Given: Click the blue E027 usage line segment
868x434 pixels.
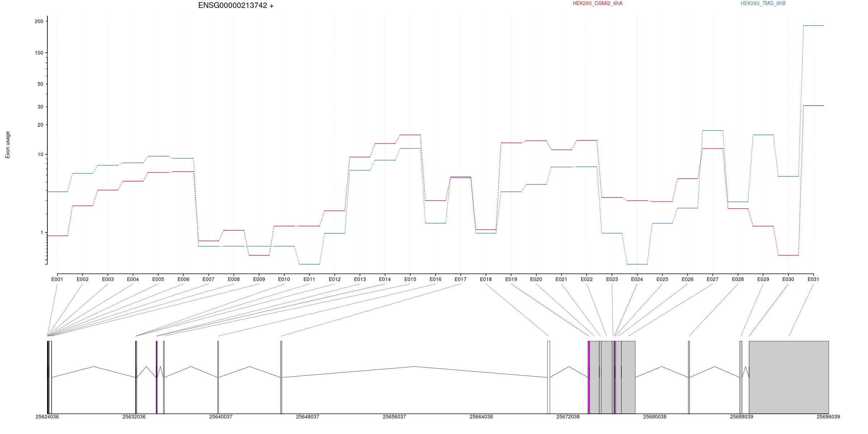Looking at the screenshot, I should 712,131.
